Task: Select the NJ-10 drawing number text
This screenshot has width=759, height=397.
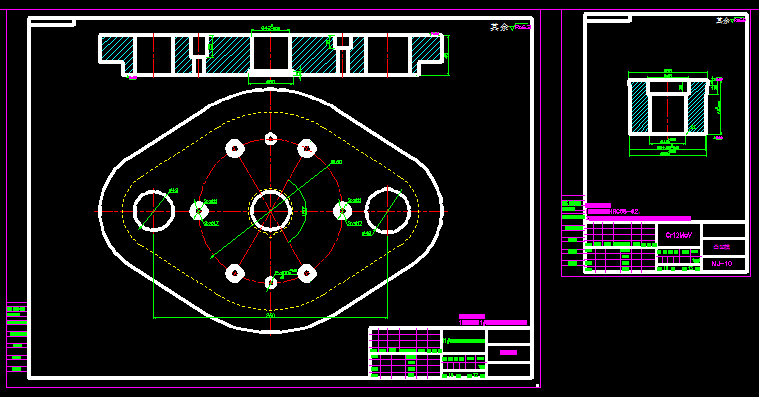Action: coord(722,264)
